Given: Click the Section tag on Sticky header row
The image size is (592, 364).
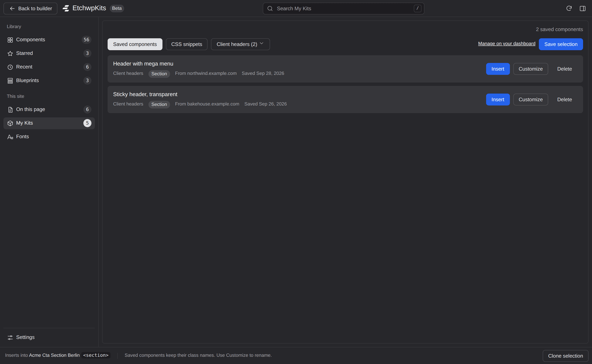Looking at the screenshot, I should pos(159,104).
